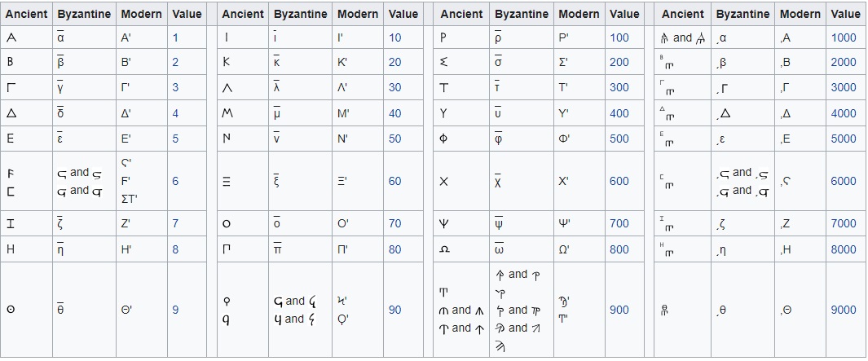Follow the value link 10

[x=394, y=37]
